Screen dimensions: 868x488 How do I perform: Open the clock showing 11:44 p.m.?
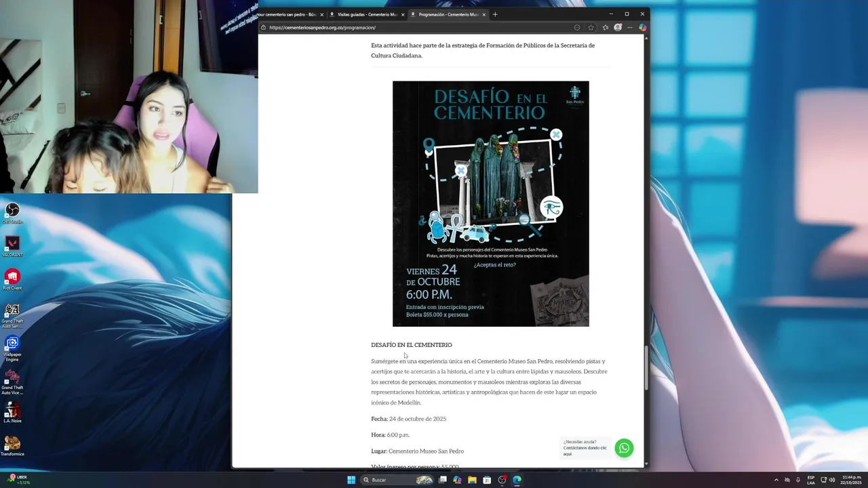pyautogui.click(x=851, y=480)
